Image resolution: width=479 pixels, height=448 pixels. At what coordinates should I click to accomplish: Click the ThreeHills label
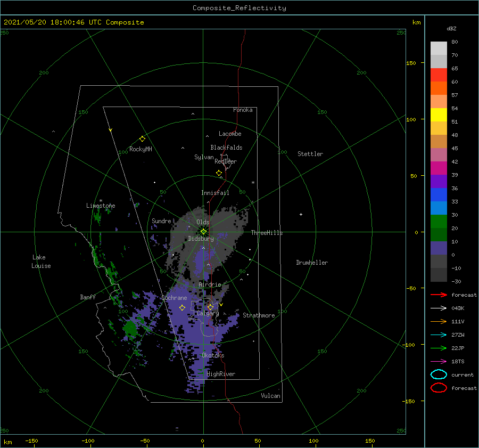point(267,233)
